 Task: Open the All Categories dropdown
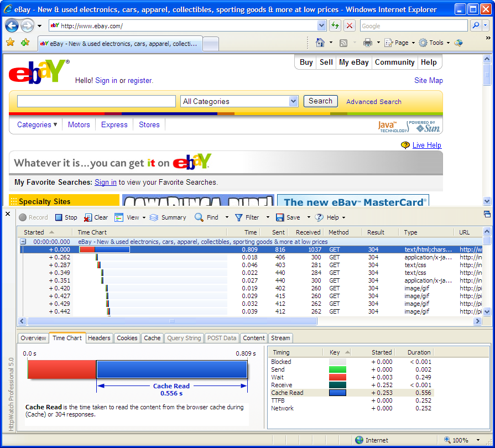pos(293,101)
